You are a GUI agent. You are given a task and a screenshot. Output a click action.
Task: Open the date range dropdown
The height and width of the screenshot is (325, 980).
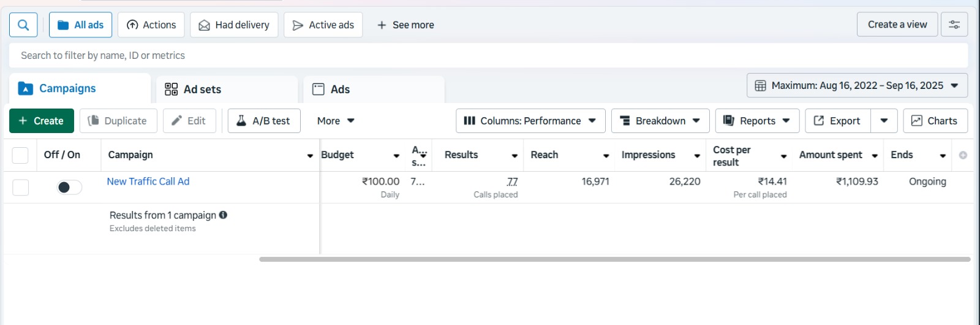(856, 86)
